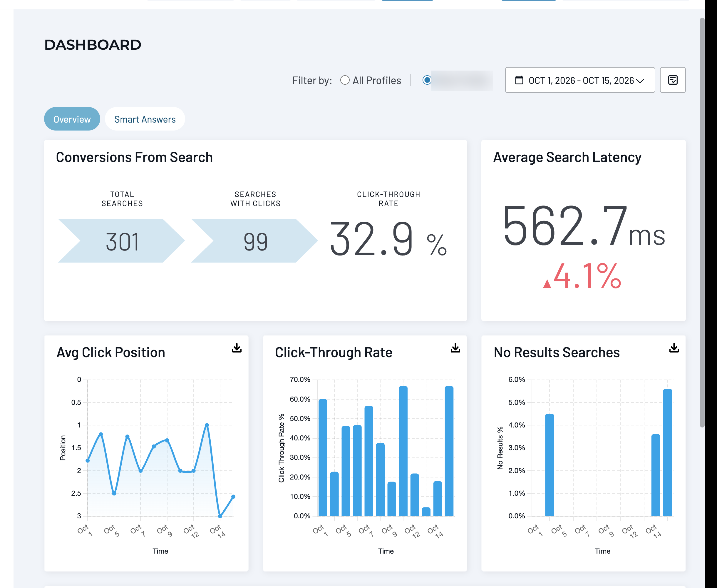The height and width of the screenshot is (588, 717).
Task: Click the Searches With Clicks 99 arrow
Action: pos(254,241)
